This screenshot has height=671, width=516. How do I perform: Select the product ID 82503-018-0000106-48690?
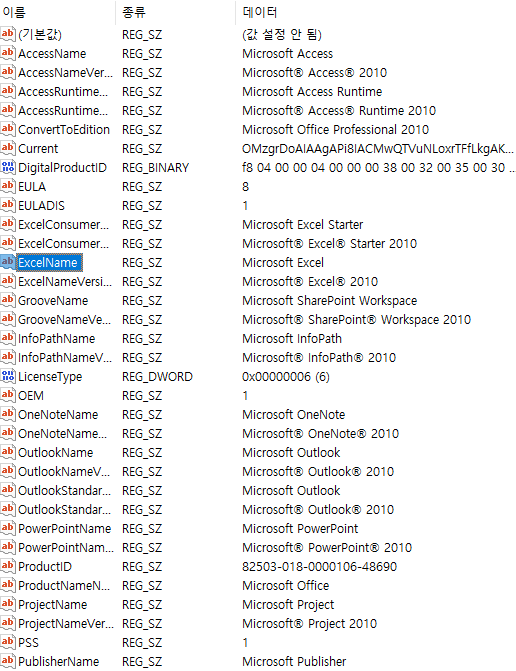tap(320, 566)
